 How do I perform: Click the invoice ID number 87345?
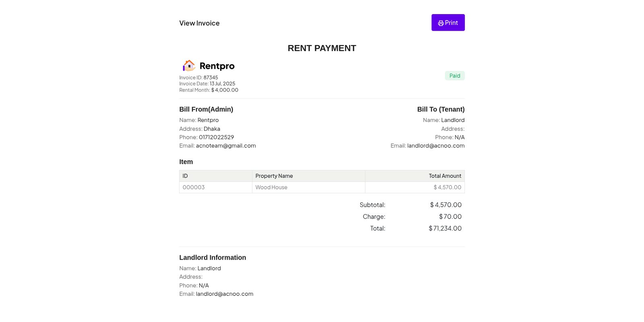pyautogui.click(x=211, y=78)
